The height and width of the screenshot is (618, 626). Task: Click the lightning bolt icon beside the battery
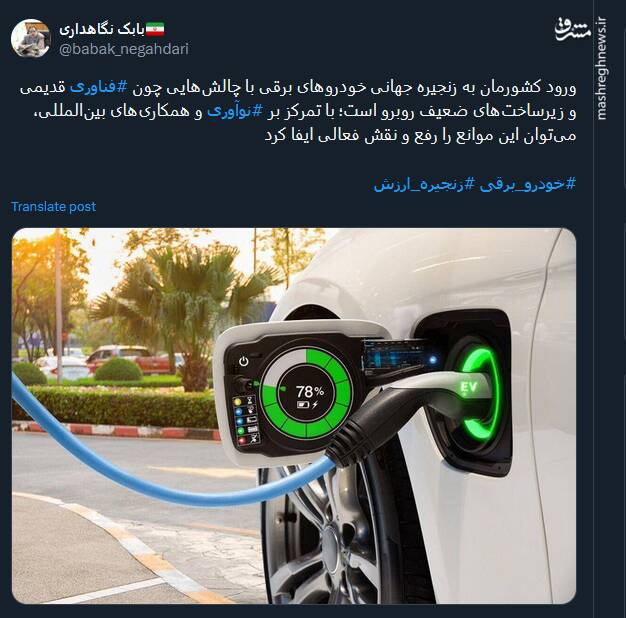(315, 405)
